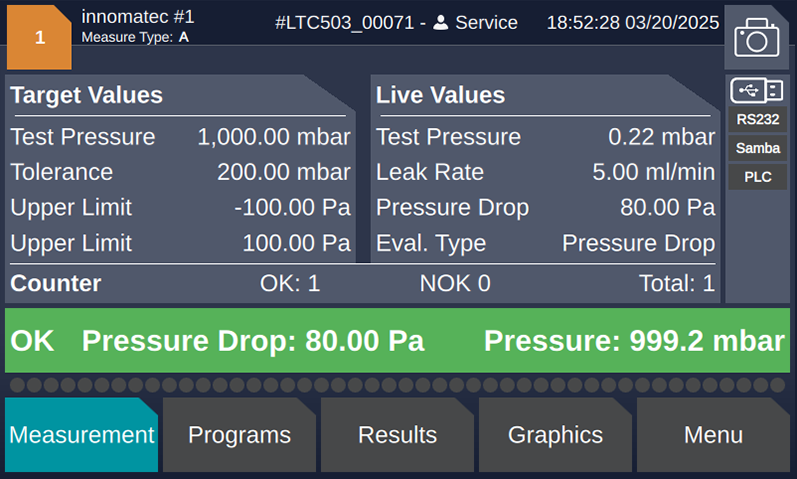This screenshot has width=797, height=479.
Task: Click the Live Values Leak Rate row
Action: click(545, 172)
